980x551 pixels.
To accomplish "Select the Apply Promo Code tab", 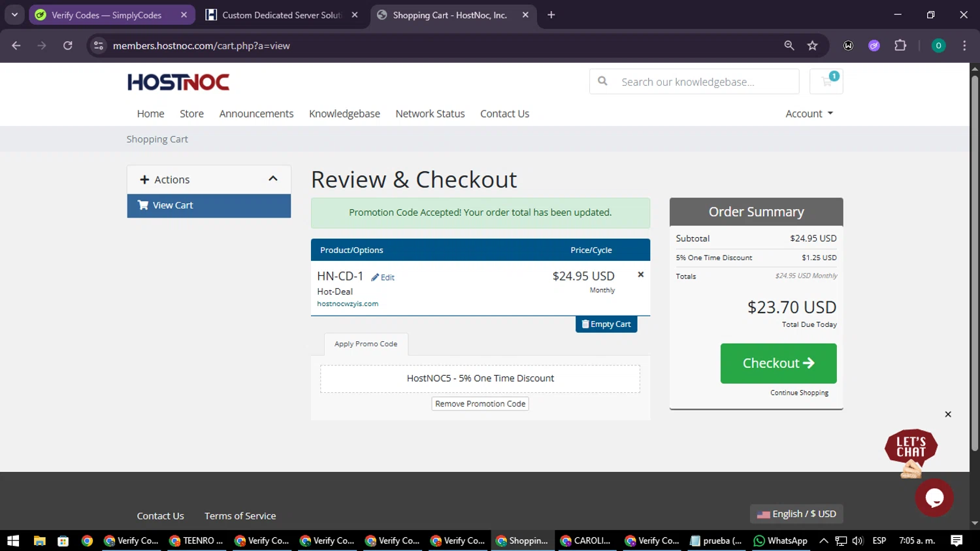I will [366, 344].
